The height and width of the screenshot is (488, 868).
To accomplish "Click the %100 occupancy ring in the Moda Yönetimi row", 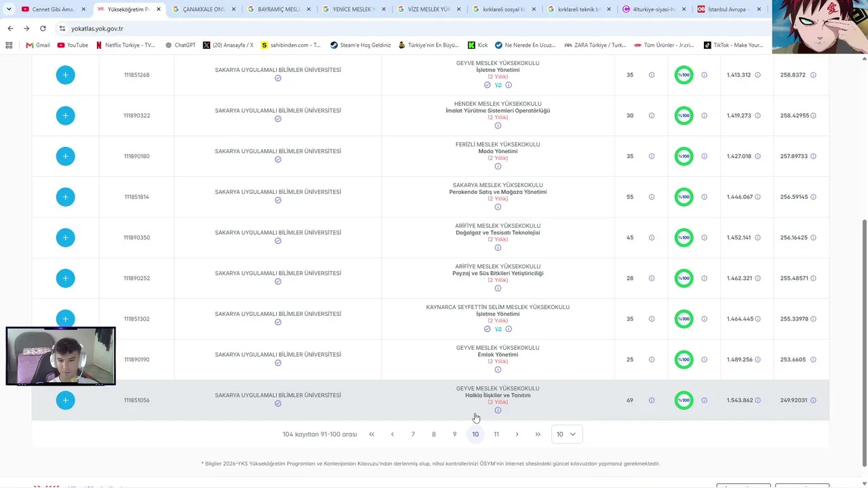I will (x=684, y=156).
